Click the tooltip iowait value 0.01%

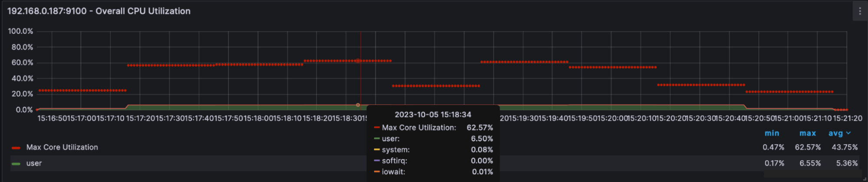click(482, 172)
